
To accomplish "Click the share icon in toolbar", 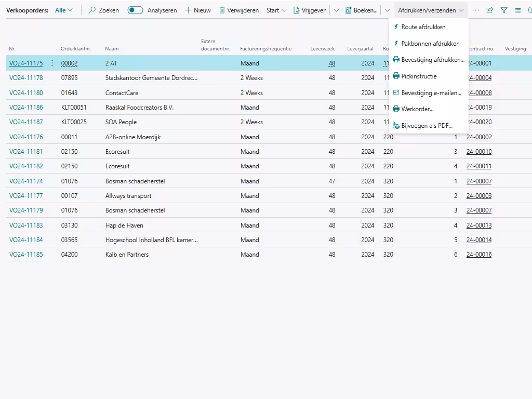I will [x=489, y=10].
